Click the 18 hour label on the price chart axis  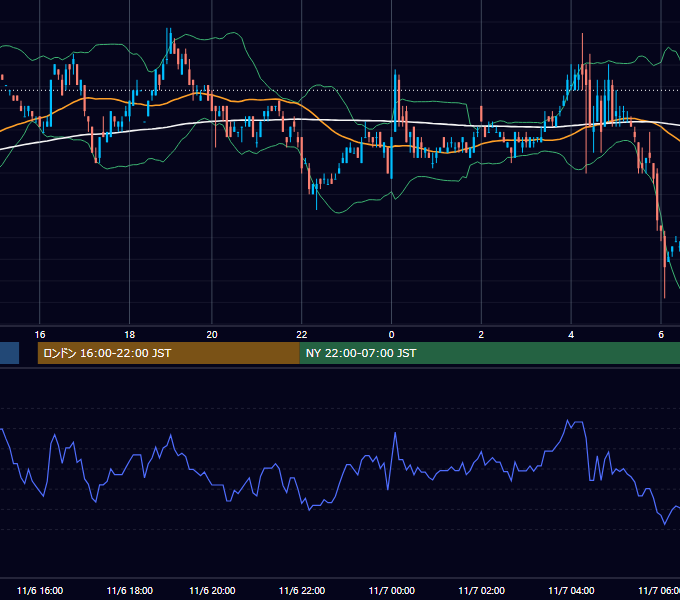[x=130, y=335]
